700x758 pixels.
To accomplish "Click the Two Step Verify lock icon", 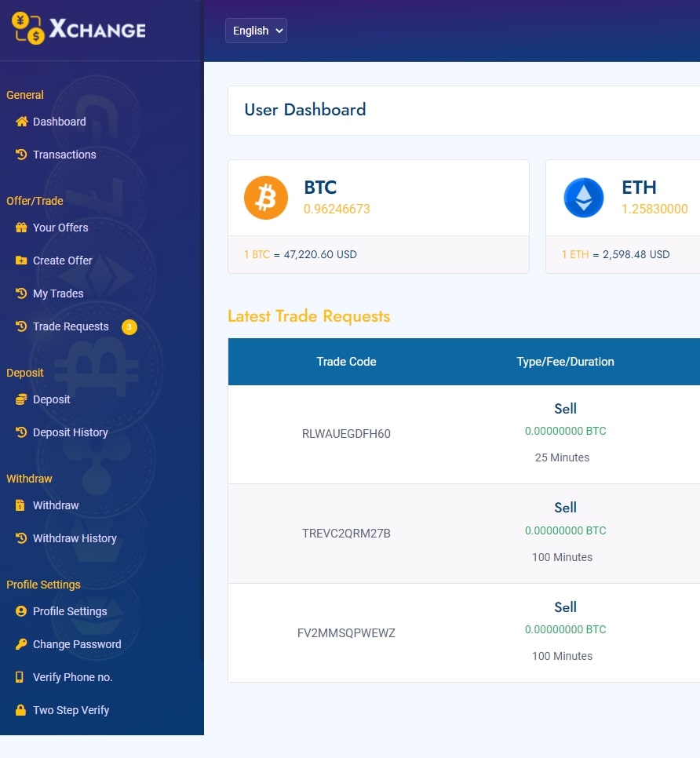I will (x=20, y=709).
